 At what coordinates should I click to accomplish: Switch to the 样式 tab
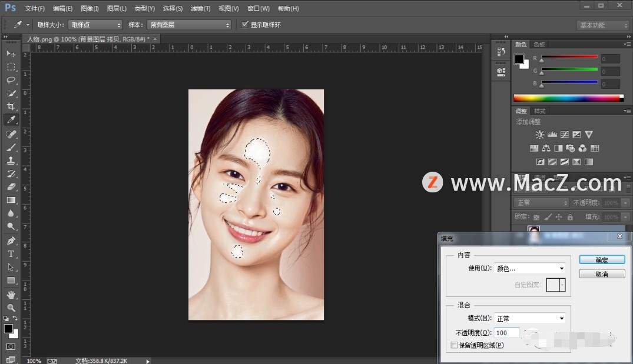(x=540, y=111)
